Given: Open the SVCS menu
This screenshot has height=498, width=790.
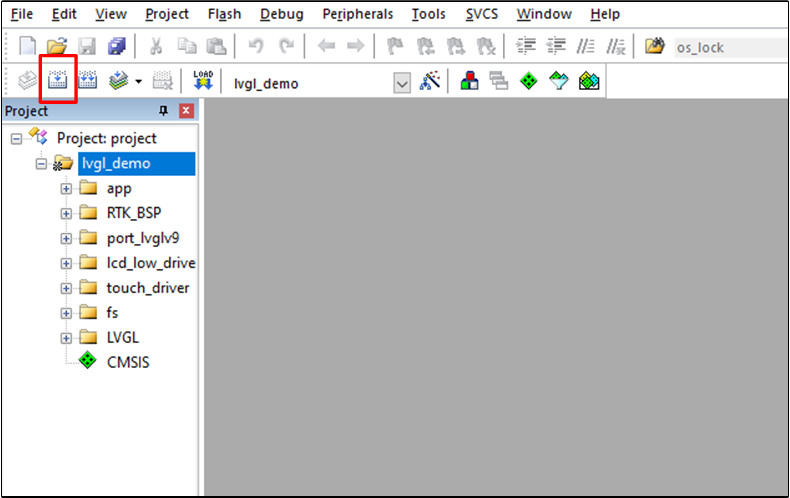Looking at the screenshot, I should [482, 14].
